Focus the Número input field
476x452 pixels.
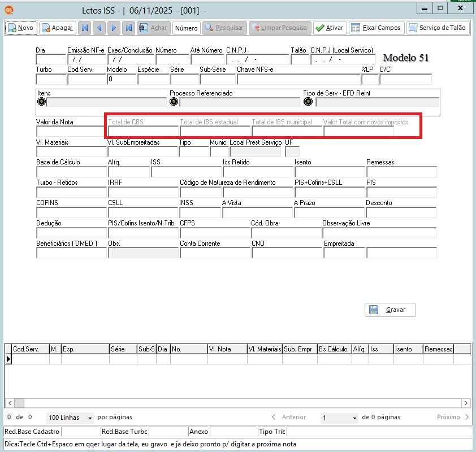coord(172,59)
